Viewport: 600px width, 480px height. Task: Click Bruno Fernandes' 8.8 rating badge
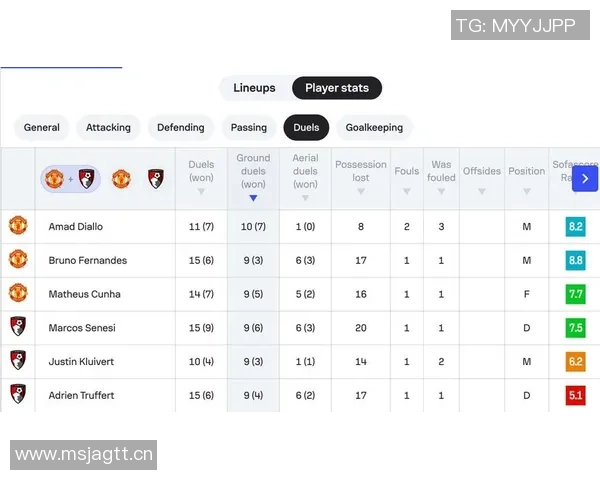pos(575,260)
